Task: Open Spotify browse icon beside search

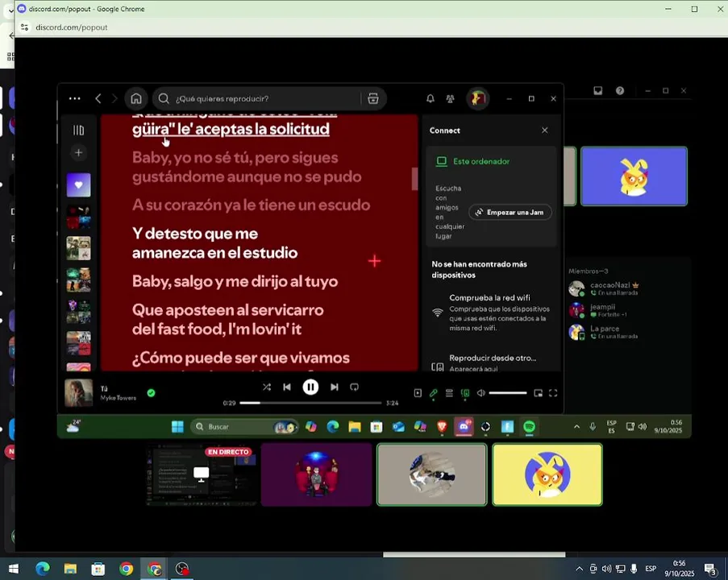Action: tap(373, 98)
